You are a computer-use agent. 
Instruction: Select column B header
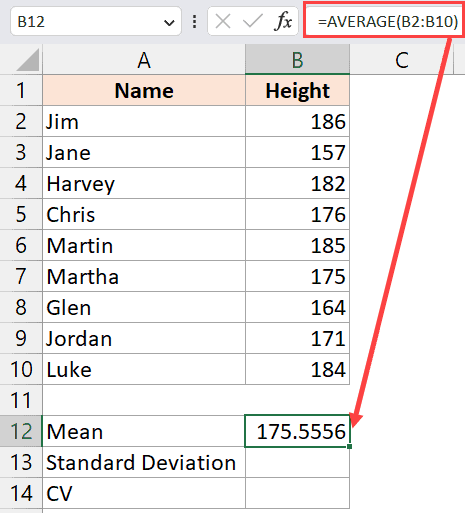click(x=297, y=60)
